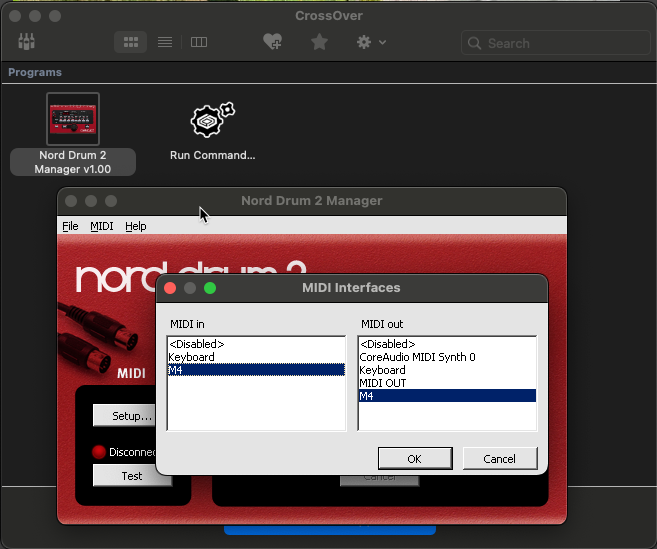Click the MIDI Interfaces dialog title bar
The width and height of the screenshot is (657, 549).
point(351,288)
